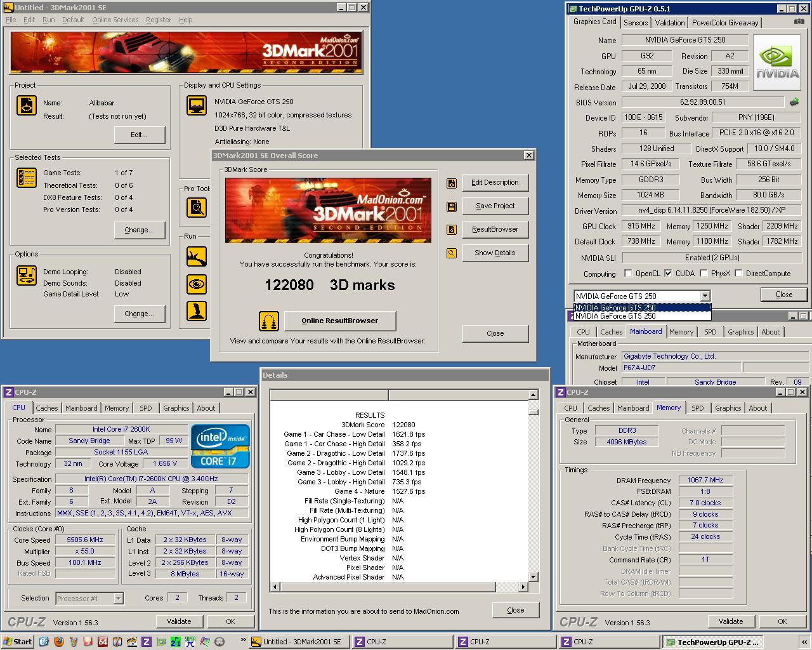
Task: Click the Run benchmark icon
Action: (197, 256)
